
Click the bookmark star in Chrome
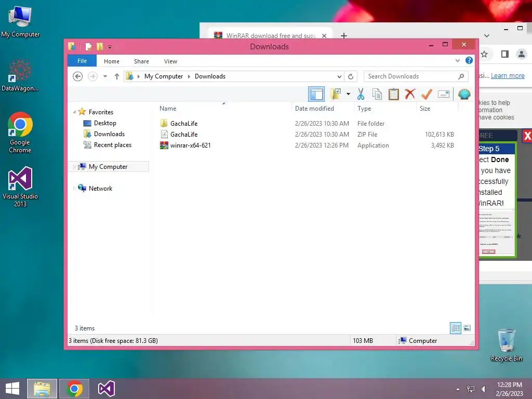click(x=484, y=54)
